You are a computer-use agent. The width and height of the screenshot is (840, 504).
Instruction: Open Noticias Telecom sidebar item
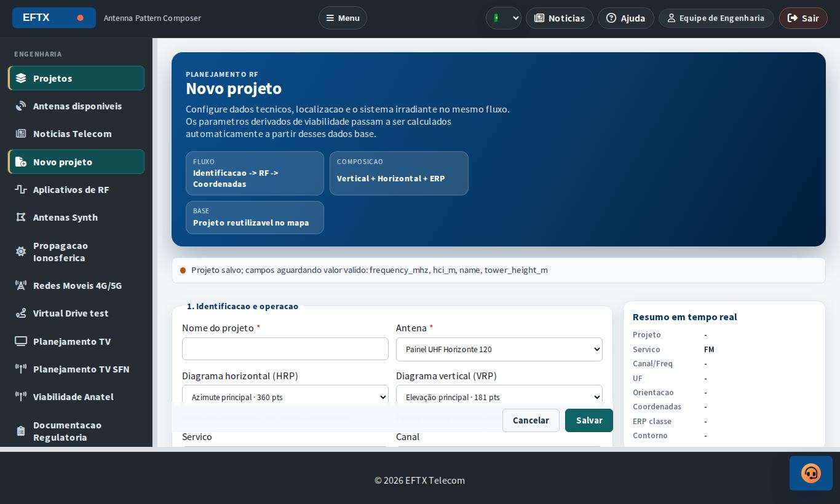point(76,134)
